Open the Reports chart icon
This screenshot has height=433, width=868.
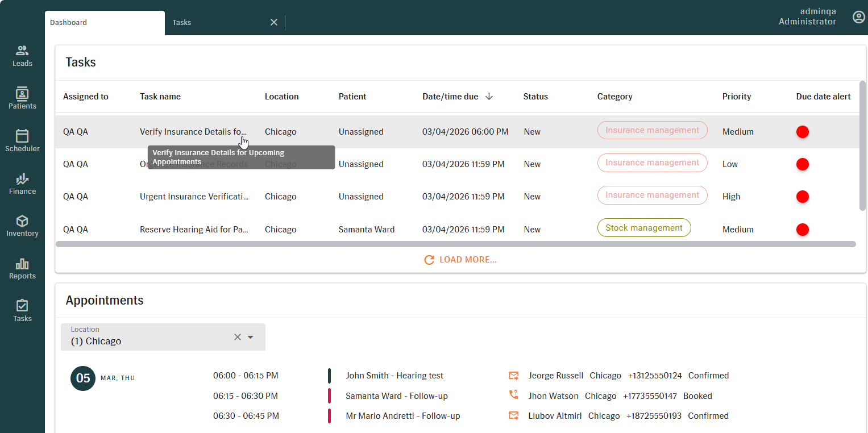pyautogui.click(x=22, y=264)
